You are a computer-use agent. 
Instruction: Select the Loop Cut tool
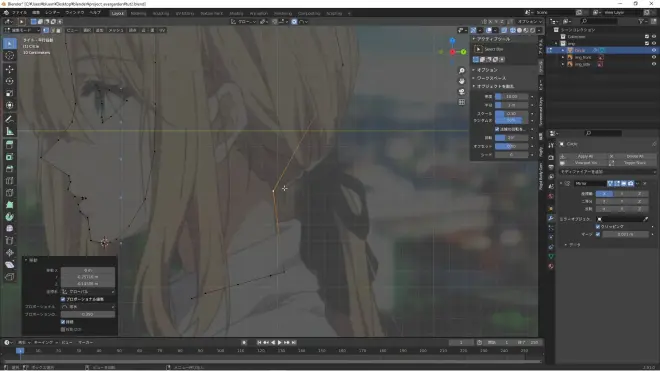[x=10, y=181]
